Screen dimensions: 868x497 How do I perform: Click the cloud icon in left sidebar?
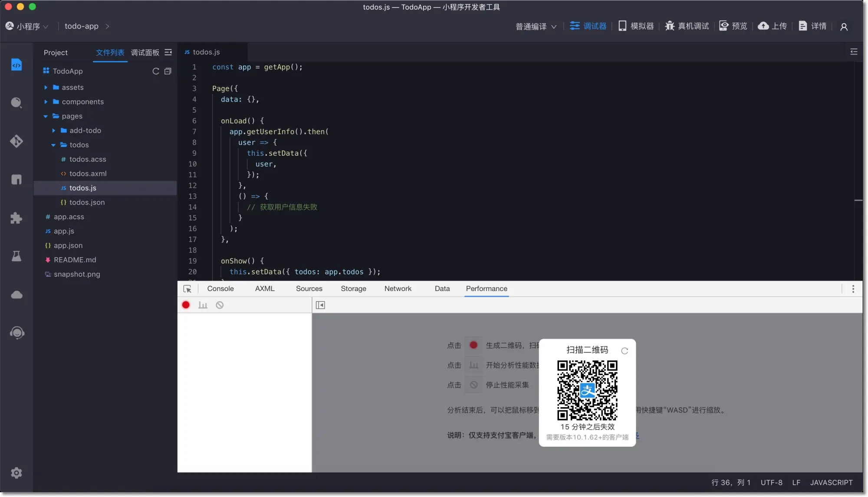point(16,295)
